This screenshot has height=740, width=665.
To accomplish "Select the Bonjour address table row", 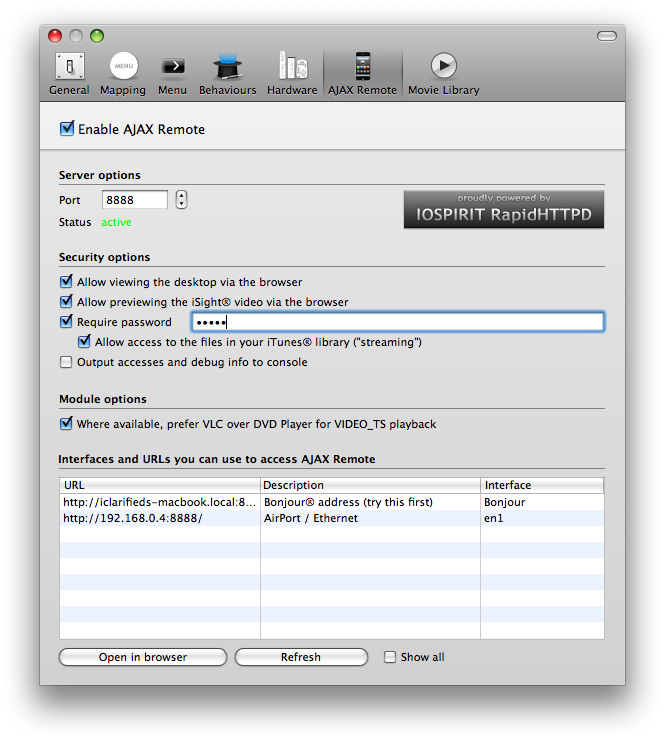I will click(330, 502).
